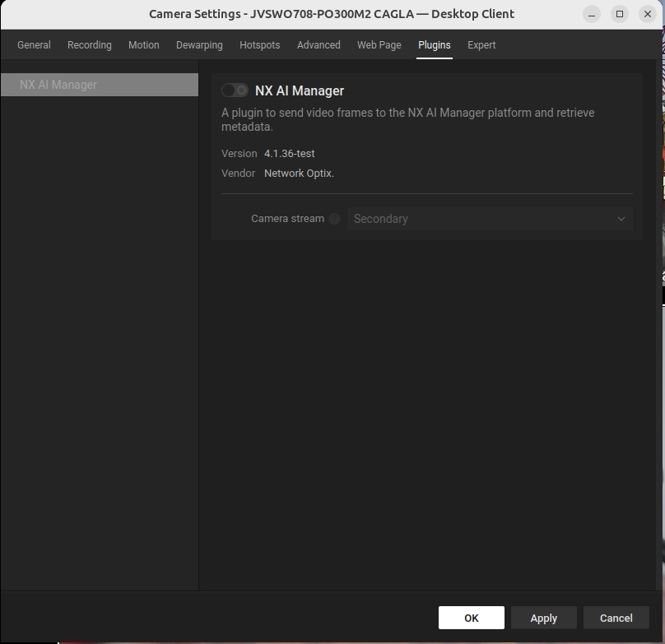Select NX AI Manager in the plugin list
The height and width of the screenshot is (644, 665).
99,85
